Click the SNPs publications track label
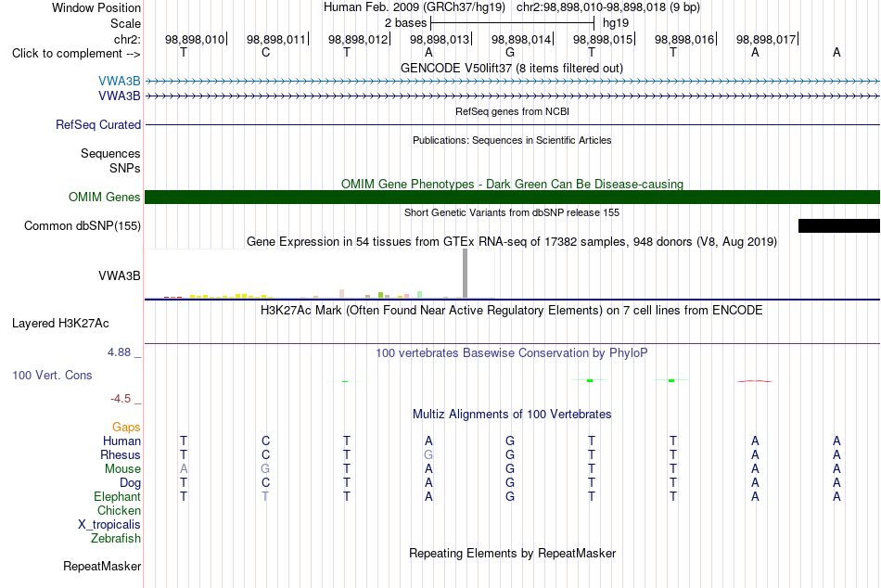This screenshot has height=588, width=881. [125, 168]
